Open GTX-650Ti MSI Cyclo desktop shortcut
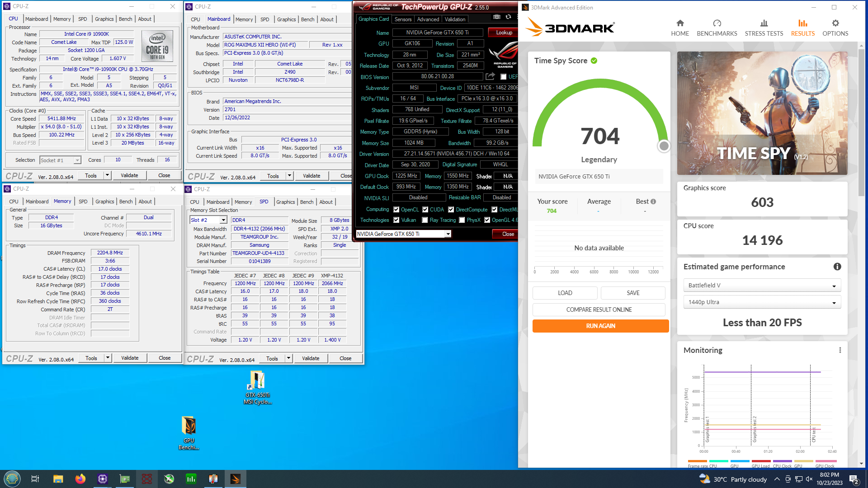Screen dimensions: 868x488 tap(257, 387)
